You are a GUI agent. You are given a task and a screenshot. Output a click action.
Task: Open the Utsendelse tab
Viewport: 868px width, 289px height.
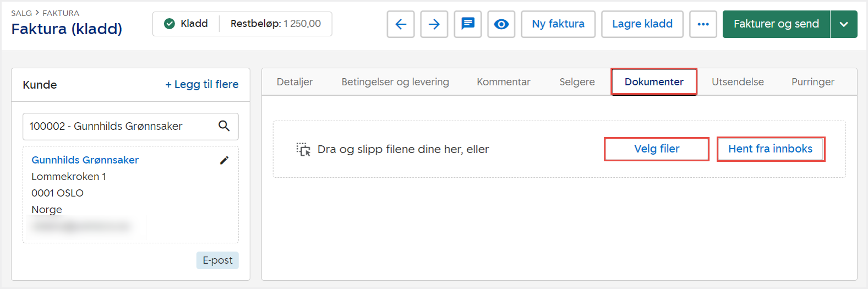click(x=737, y=82)
